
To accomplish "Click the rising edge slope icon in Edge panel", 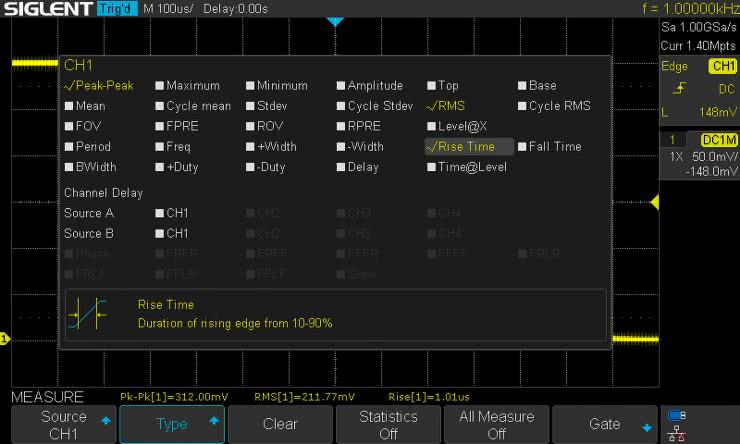I will coord(679,89).
